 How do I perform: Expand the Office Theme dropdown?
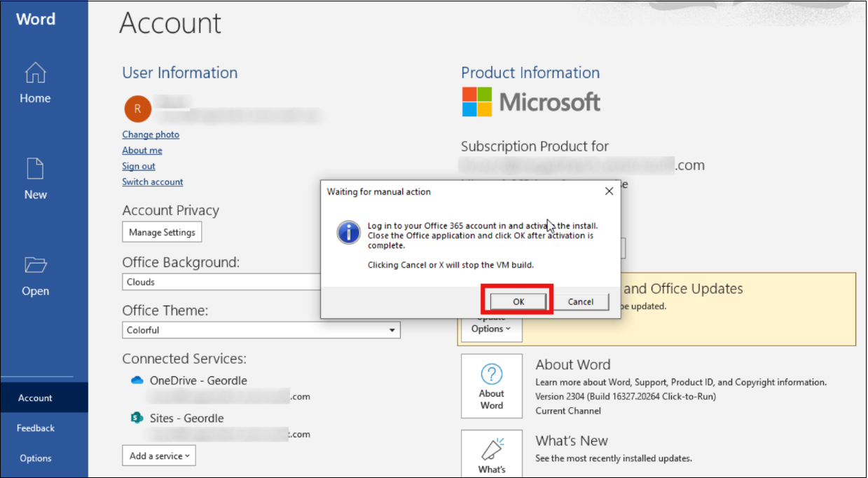click(x=392, y=330)
